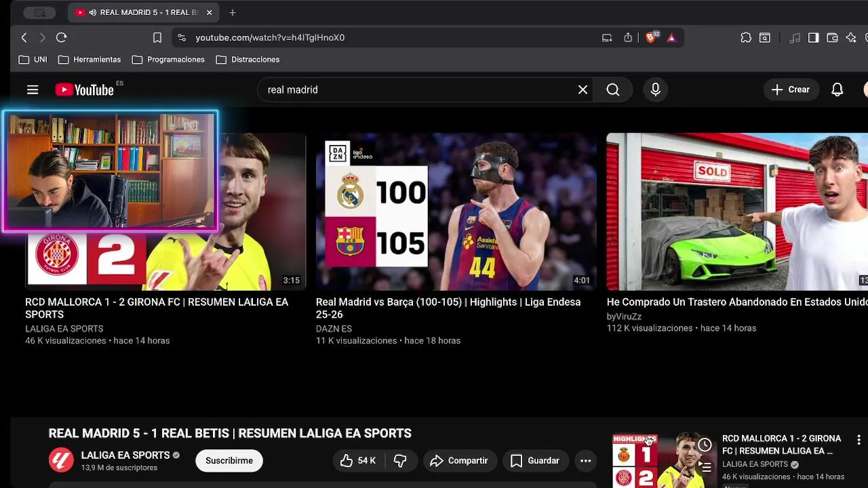Start voice search with microphone
The height and width of the screenshot is (488, 868).
click(x=655, y=89)
